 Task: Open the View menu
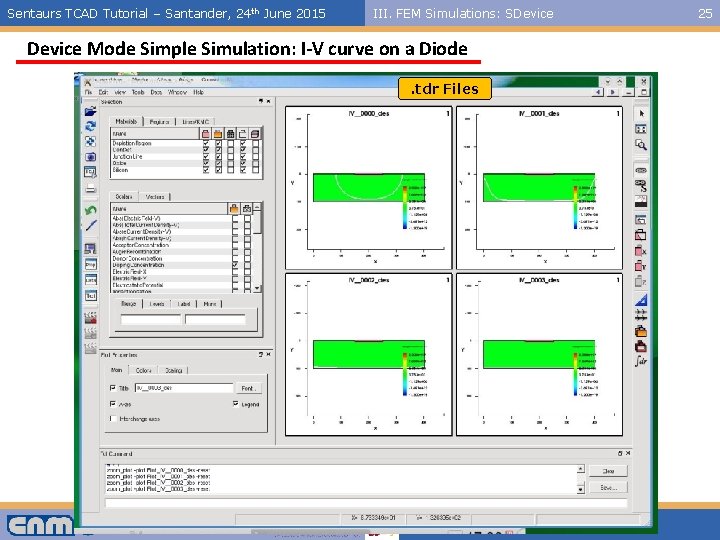click(x=120, y=92)
